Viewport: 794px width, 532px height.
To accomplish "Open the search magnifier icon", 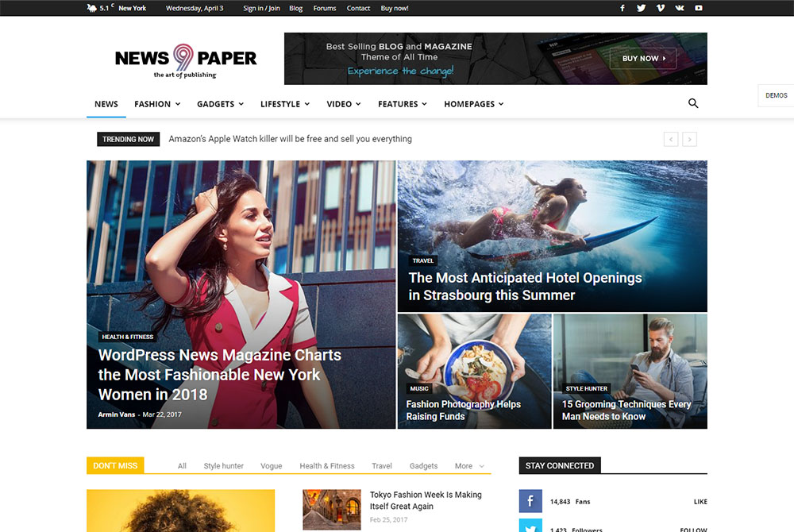I will point(693,103).
